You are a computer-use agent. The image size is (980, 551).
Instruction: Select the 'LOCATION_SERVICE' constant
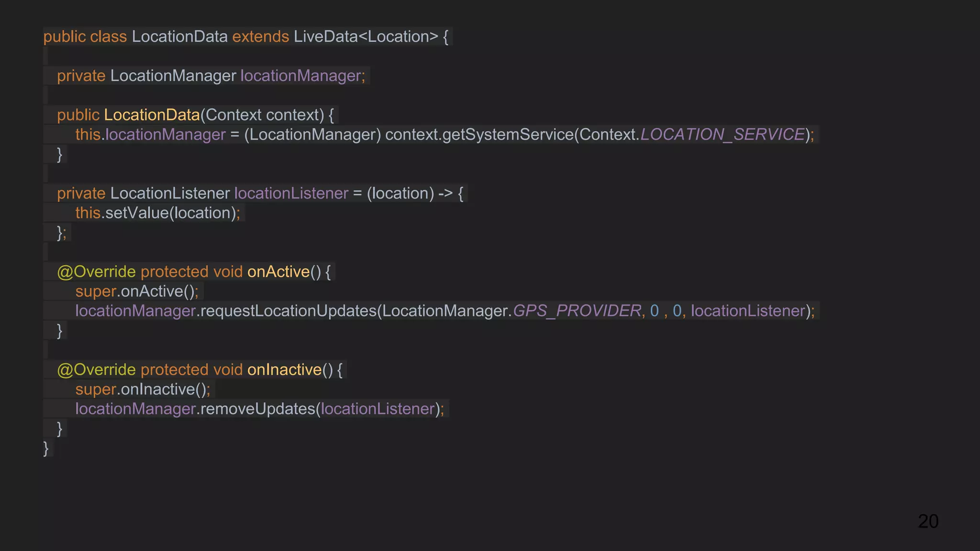[x=723, y=135]
